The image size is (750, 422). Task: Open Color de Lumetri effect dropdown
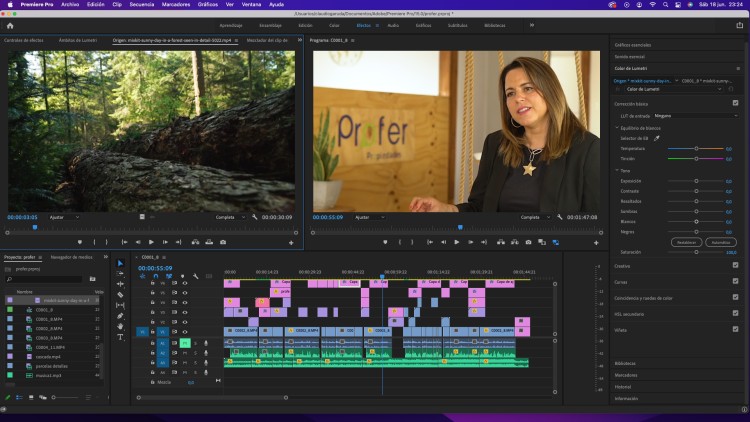pos(673,89)
